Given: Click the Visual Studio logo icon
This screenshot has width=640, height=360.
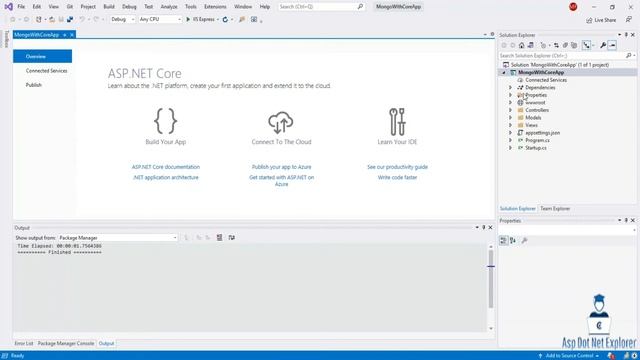Looking at the screenshot, I should (8, 7).
